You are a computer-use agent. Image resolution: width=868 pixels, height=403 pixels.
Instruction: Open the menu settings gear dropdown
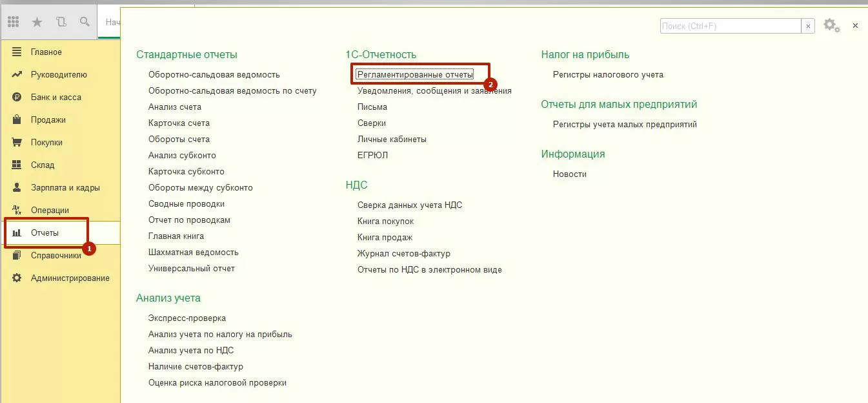[831, 26]
